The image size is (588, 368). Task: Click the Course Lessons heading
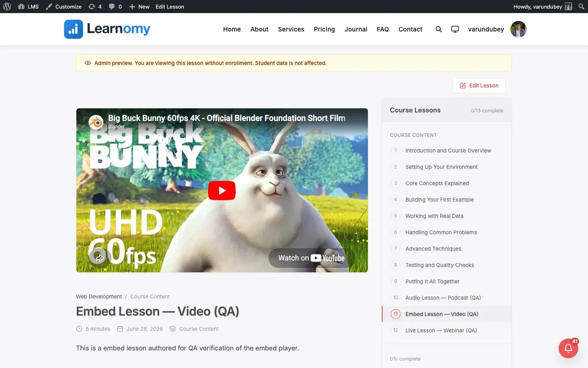point(415,110)
